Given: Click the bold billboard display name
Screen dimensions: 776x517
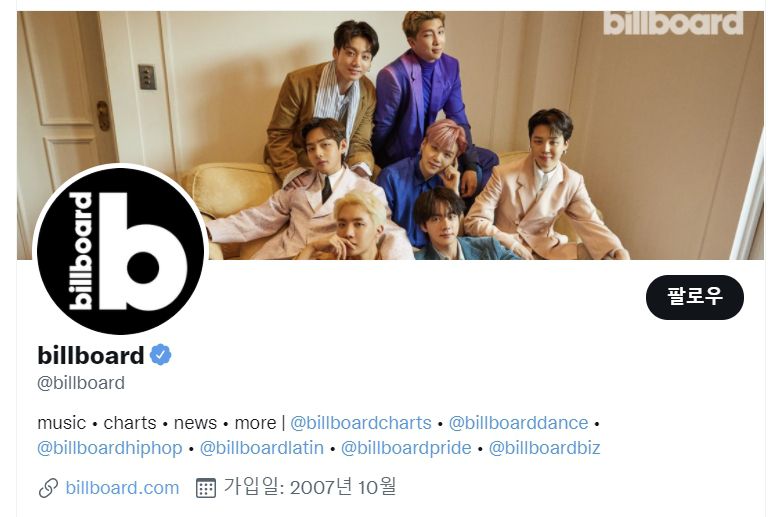Looking at the screenshot, I should 91,355.
